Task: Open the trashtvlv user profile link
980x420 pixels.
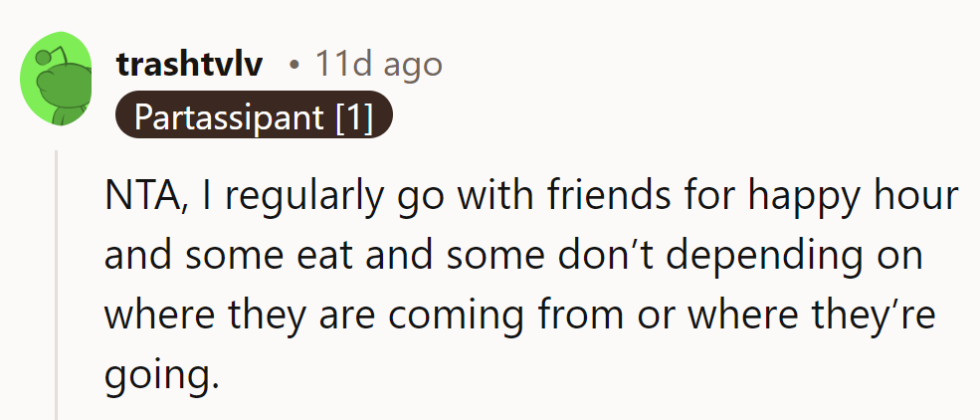Action: [189, 65]
